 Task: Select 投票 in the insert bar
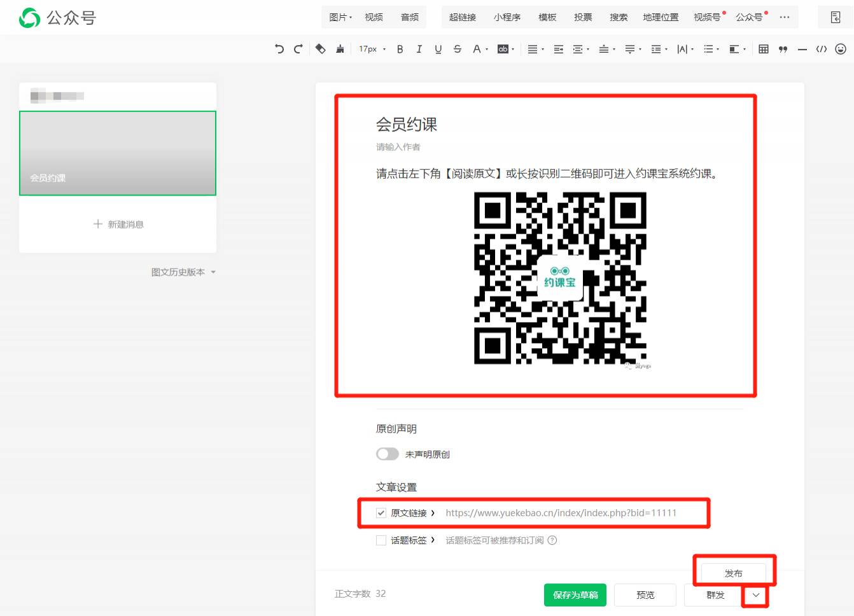pos(583,17)
